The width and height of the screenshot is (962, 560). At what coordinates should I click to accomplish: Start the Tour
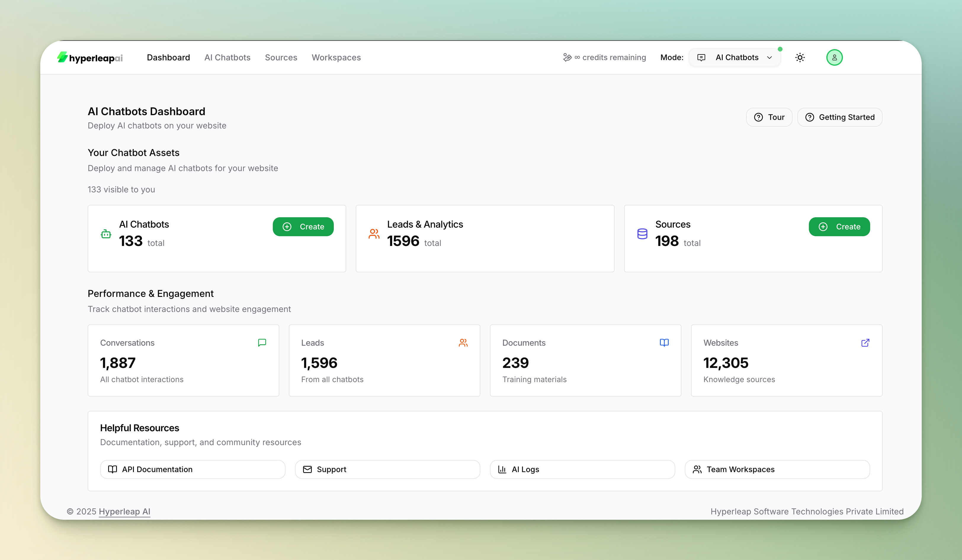[769, 117]
